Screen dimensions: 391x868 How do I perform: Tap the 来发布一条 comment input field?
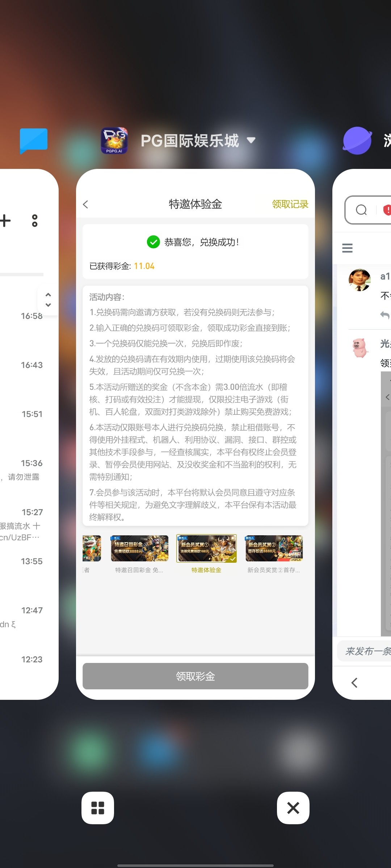click(366, 651)
